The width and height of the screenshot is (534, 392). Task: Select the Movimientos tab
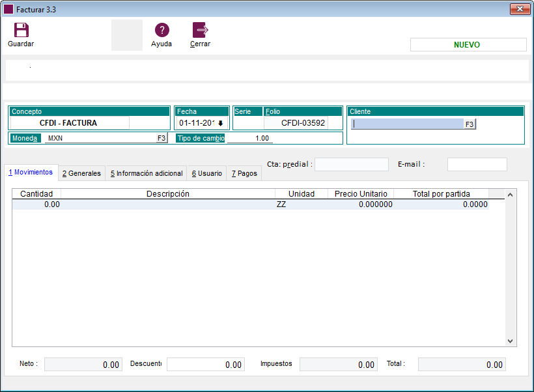[x=31, y=173]
